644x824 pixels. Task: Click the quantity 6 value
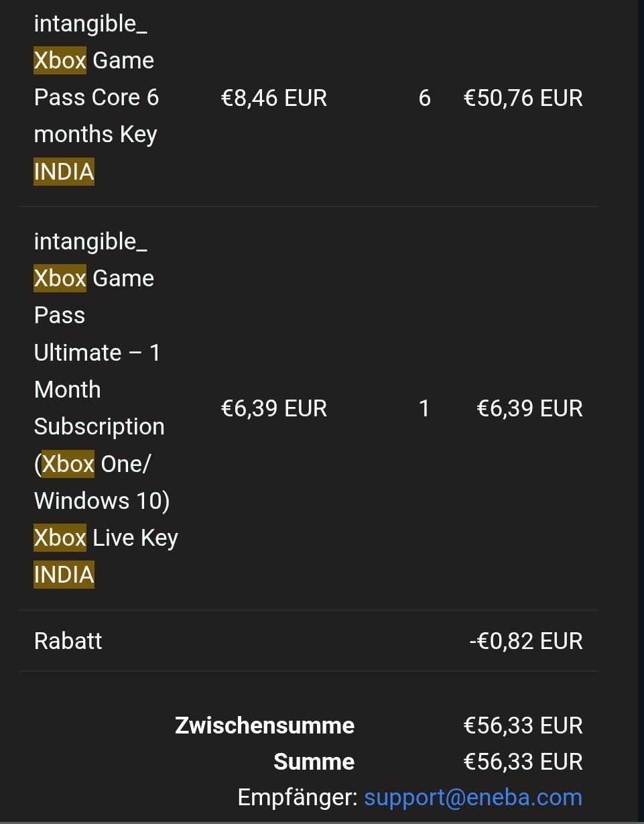pos(424,98)
